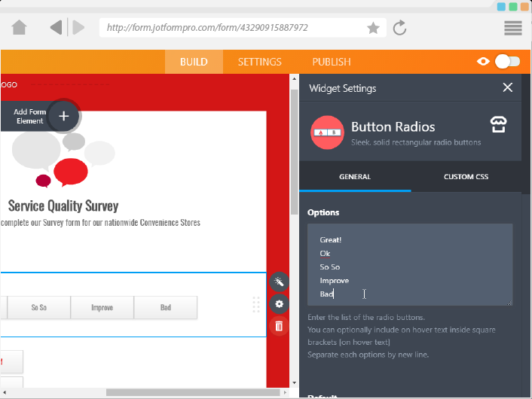The width and height of the screenshot is (532, 399).
Task: Bookmark page with the star icon
Action: pos(373,28)
